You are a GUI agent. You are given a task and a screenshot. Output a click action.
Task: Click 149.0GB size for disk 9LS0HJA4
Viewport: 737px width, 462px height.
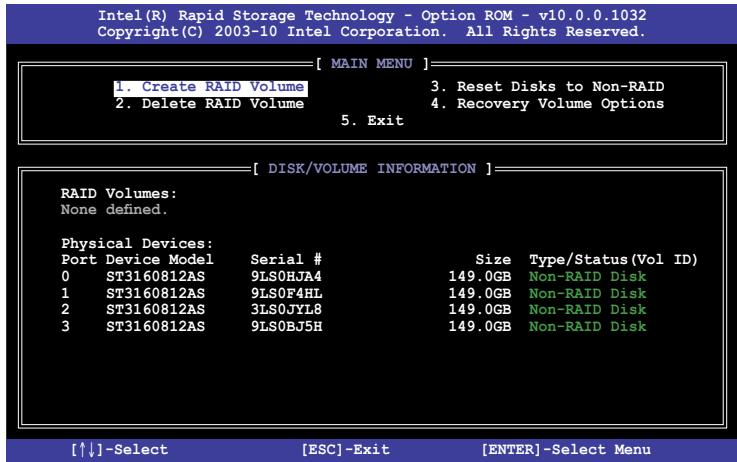click(480, 276)
